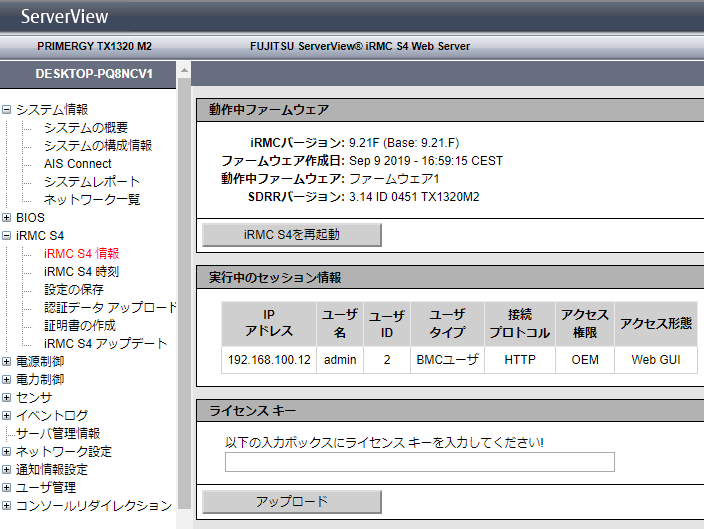The image size is (704, 529).
Task: Open サーバ管理情報 page
Action: coord(58,433)
